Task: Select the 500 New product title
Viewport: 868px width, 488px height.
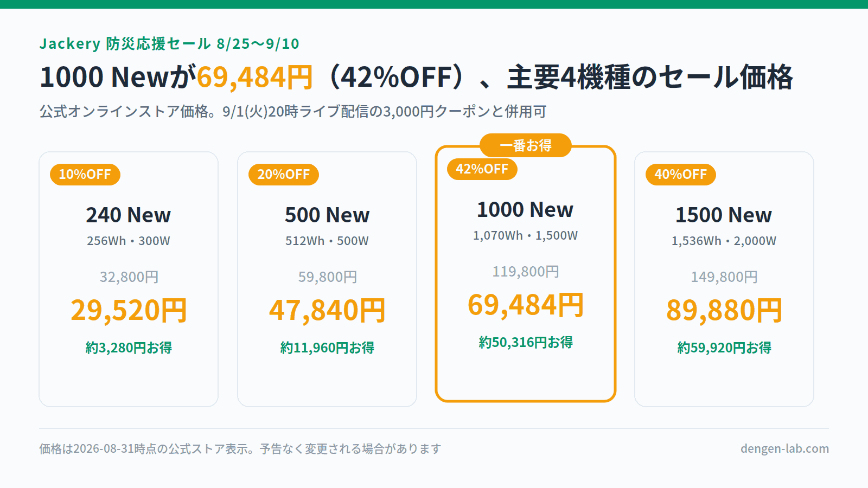Action: pyautogui.click(x=327, y=215)
